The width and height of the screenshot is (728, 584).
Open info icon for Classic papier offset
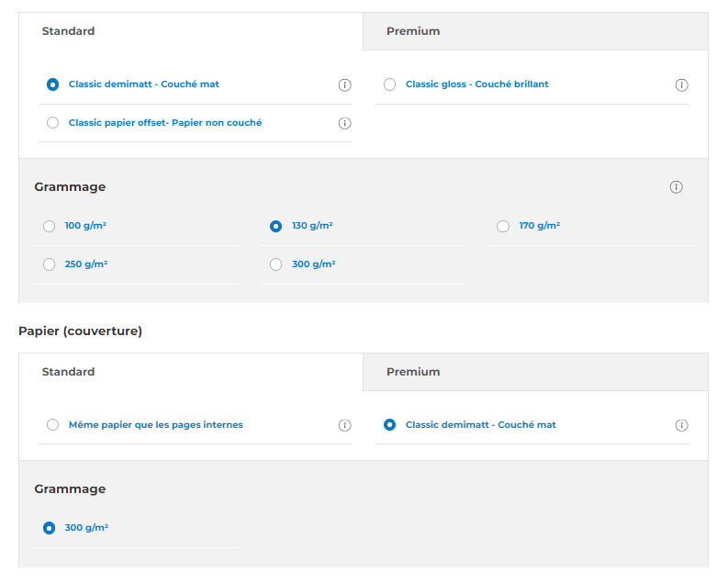tap(344, 123)
